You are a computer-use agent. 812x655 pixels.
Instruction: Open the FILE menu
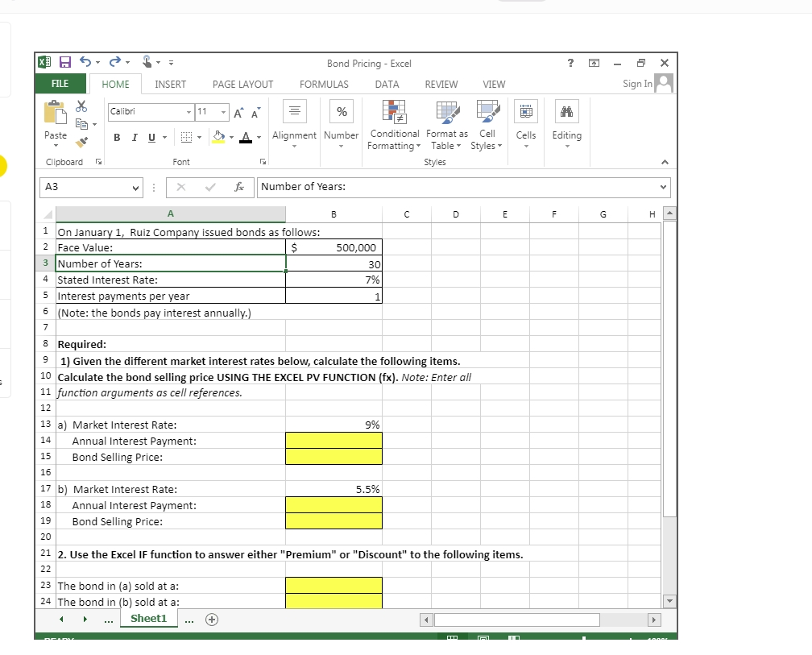click(x=60, y=83)
